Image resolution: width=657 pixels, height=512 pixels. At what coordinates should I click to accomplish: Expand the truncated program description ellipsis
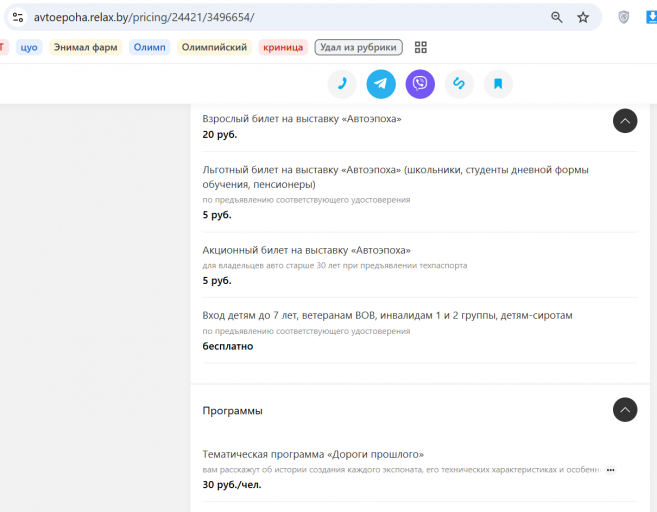click(610, 470)
